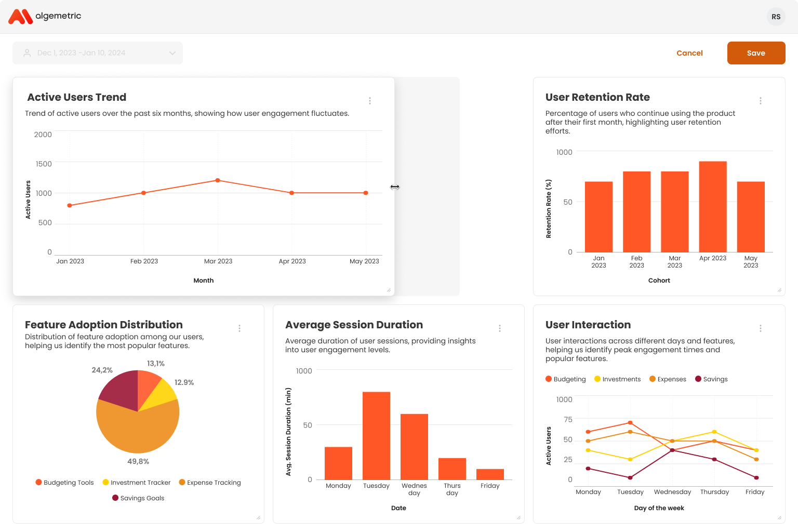Grab User Interaction resize corner
The image size is (798, 532).
coord(779,517)
